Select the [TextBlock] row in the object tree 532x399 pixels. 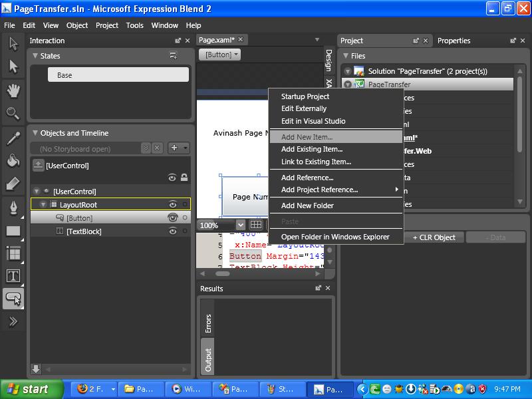pos(110,231)
